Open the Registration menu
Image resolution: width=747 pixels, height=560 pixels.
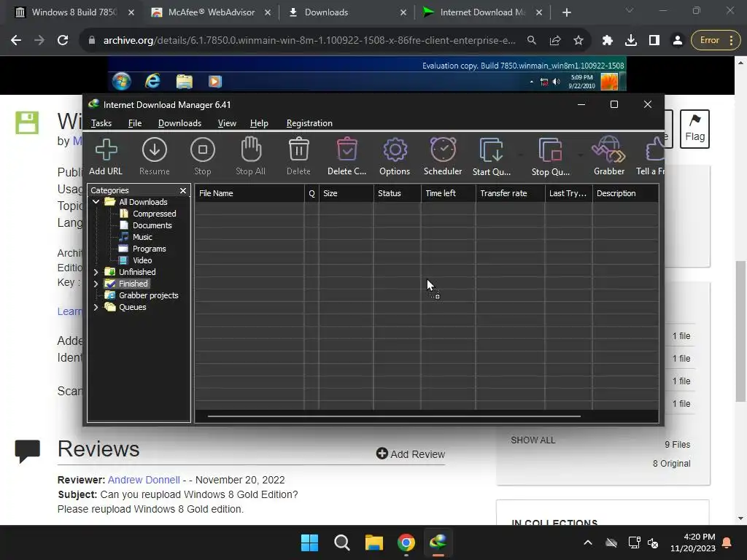pos(309,123)
